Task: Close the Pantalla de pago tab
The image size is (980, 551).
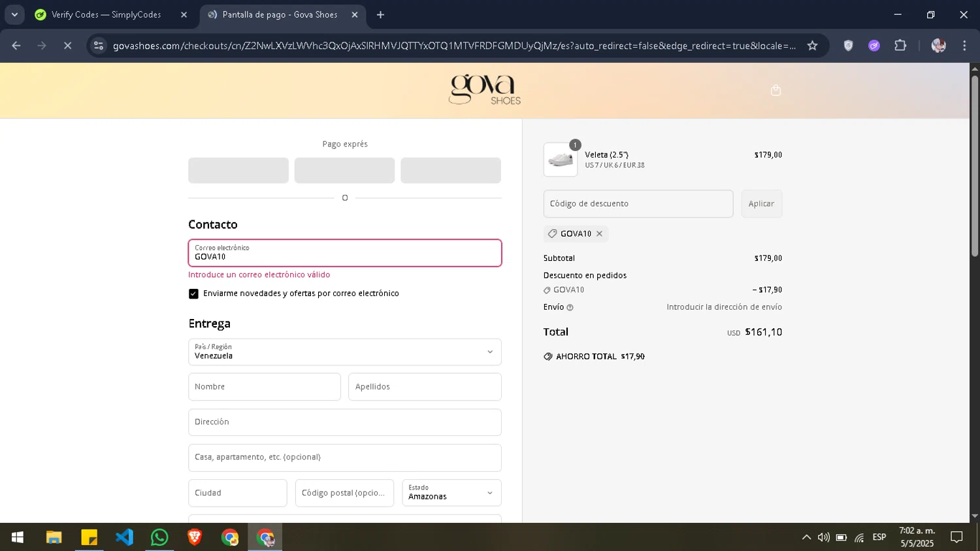Action: 355,14
